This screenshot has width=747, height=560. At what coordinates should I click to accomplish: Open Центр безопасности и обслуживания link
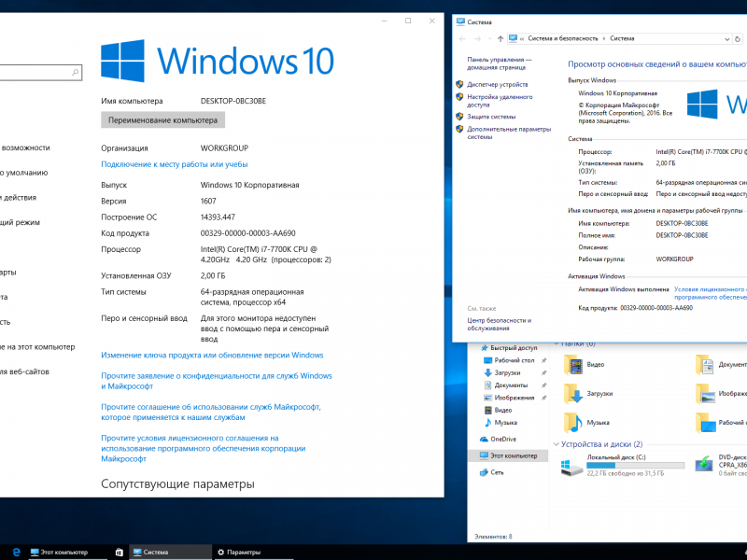(x=500, y=324)
